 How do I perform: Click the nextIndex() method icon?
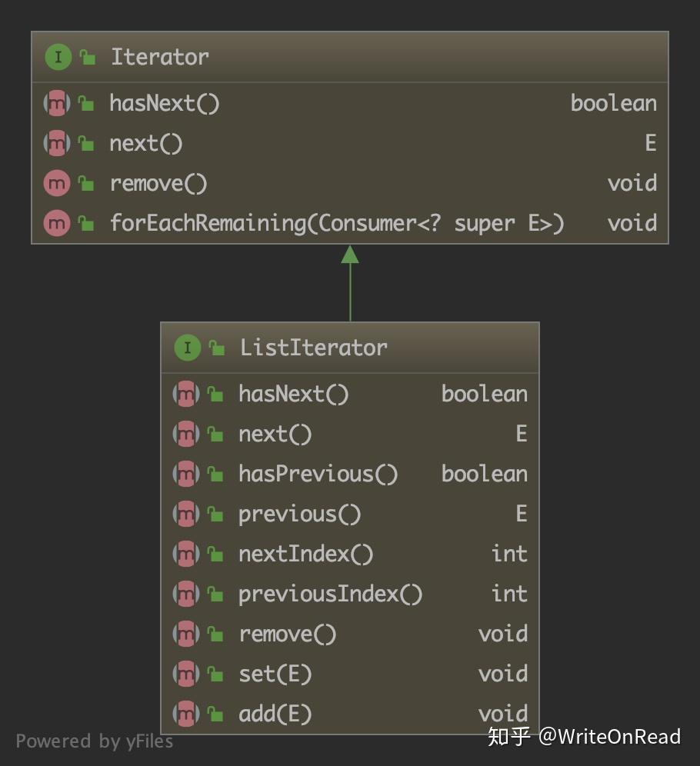(186, 554)
